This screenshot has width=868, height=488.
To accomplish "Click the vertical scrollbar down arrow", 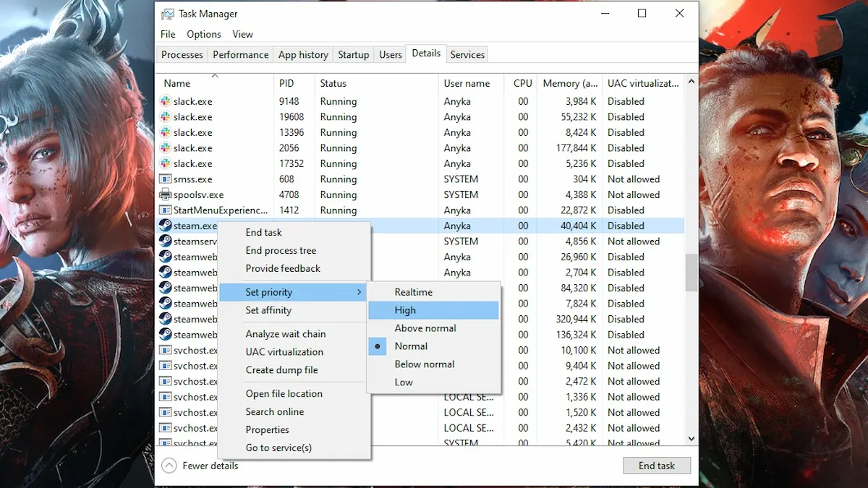I will [x=691, y=438].
